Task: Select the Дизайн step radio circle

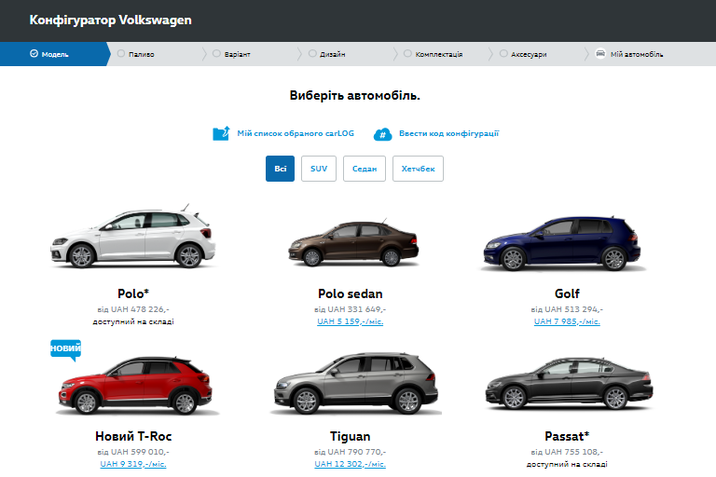Action: (312, 53)
